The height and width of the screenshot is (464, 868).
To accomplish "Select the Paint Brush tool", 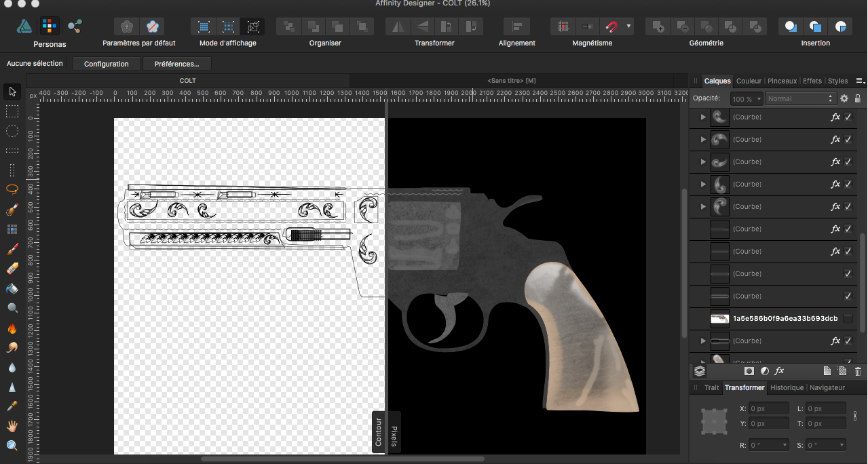I will click(x=12, y=249).
